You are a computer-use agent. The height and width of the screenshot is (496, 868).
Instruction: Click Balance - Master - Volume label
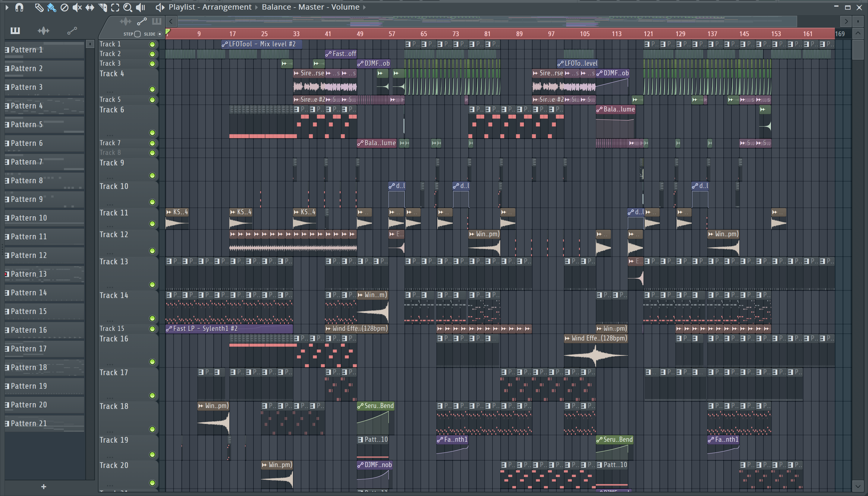310,7
